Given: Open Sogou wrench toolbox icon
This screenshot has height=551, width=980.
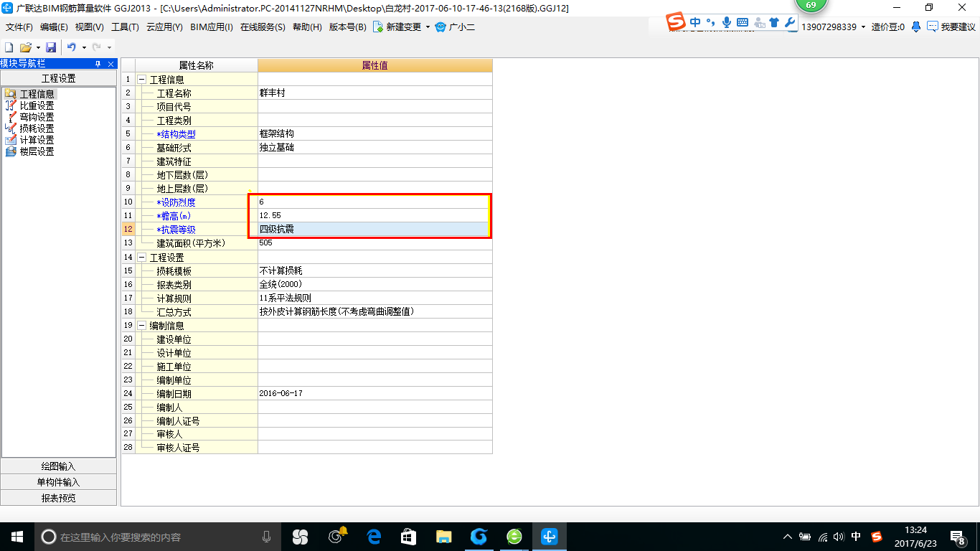Looking at the screenshot, I should click(x=790, y=22).
